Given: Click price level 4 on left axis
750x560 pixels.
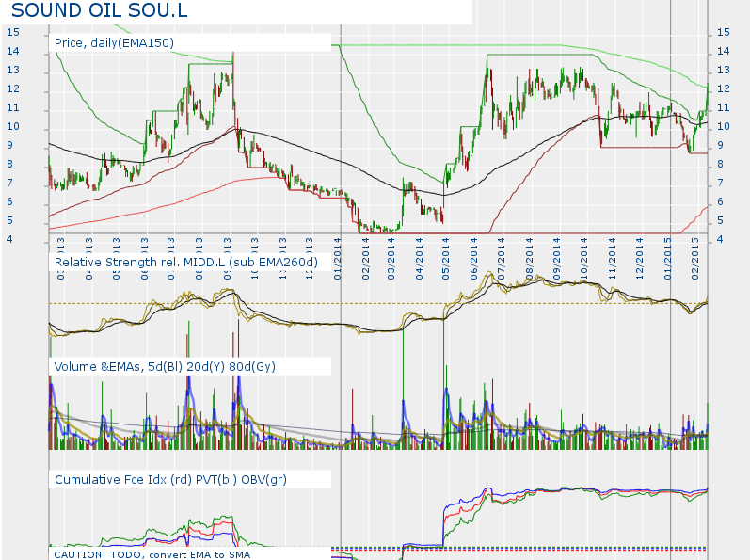Looking at the screenshot, I should click(9, 239).
